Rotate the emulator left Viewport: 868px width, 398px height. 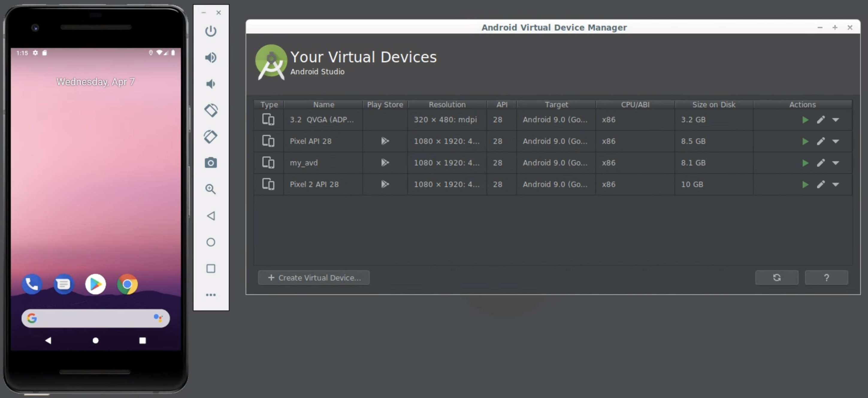coord(211,110)
